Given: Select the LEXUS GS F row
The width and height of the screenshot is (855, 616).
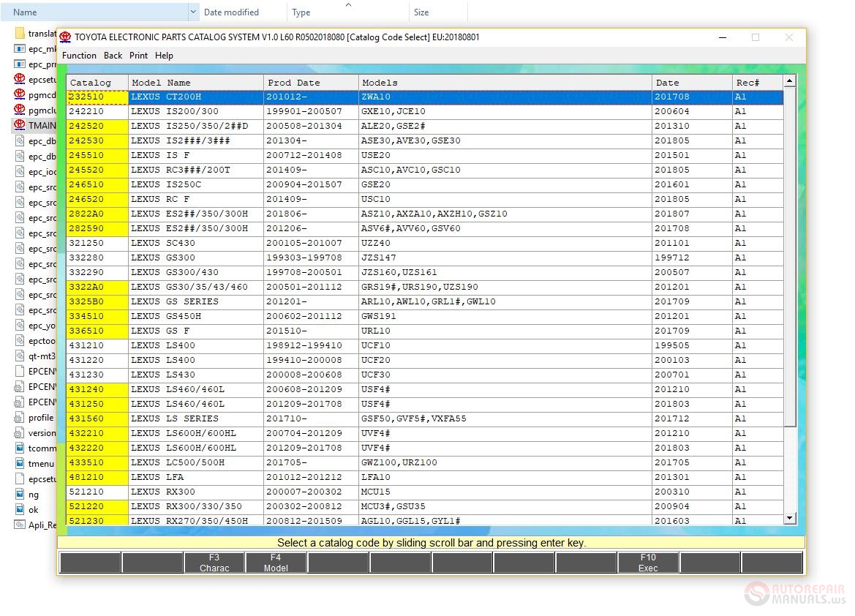Looking at the screenshot, I should click(x=425, y=331).
